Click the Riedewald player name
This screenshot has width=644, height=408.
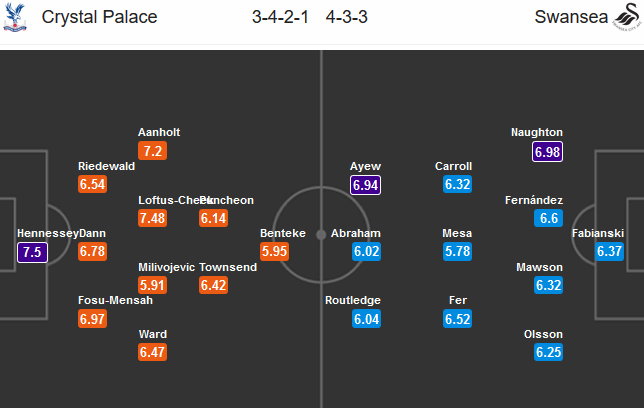(107, 166)
